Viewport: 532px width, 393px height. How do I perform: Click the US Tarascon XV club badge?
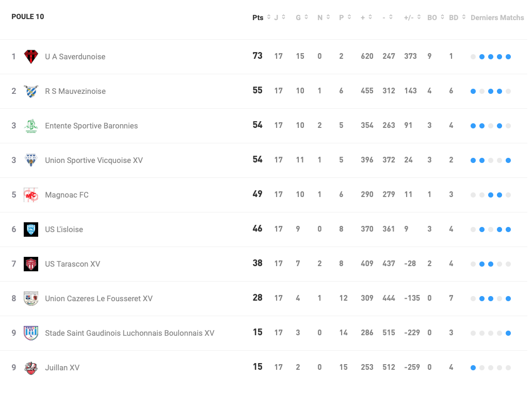click(31, 264)
